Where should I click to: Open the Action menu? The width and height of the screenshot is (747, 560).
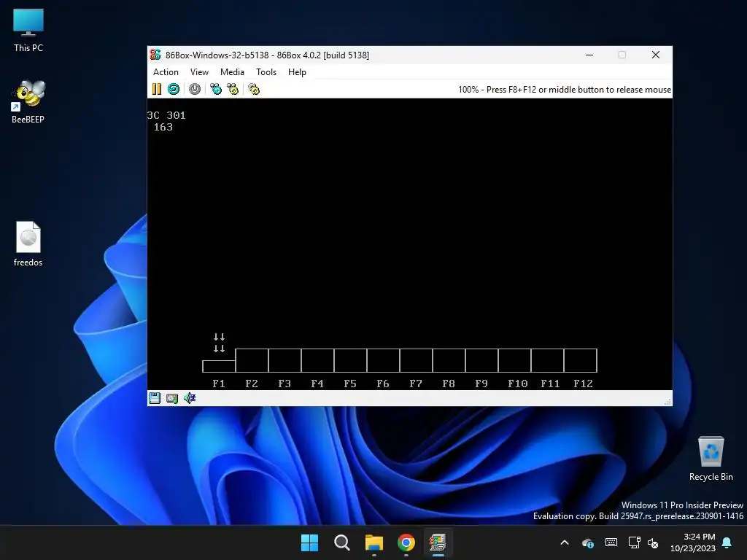click(x=166, y=72)
